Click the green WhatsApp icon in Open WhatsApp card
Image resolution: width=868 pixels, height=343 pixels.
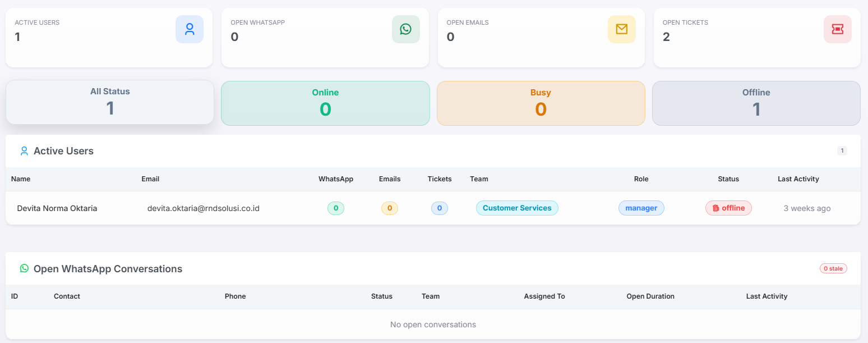405,29
